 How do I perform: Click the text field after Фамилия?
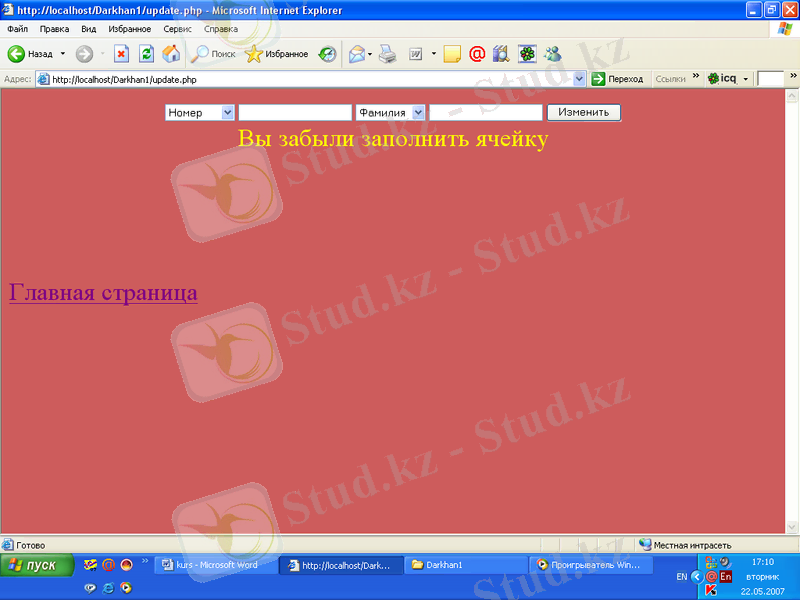[x=486, y=113]
